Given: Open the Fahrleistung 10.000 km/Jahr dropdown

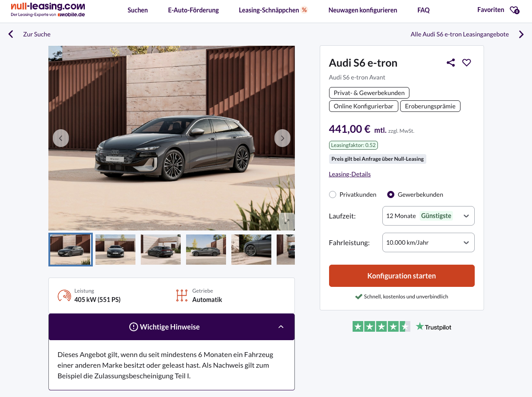Looking at the screenshot, I should point(428,242).
